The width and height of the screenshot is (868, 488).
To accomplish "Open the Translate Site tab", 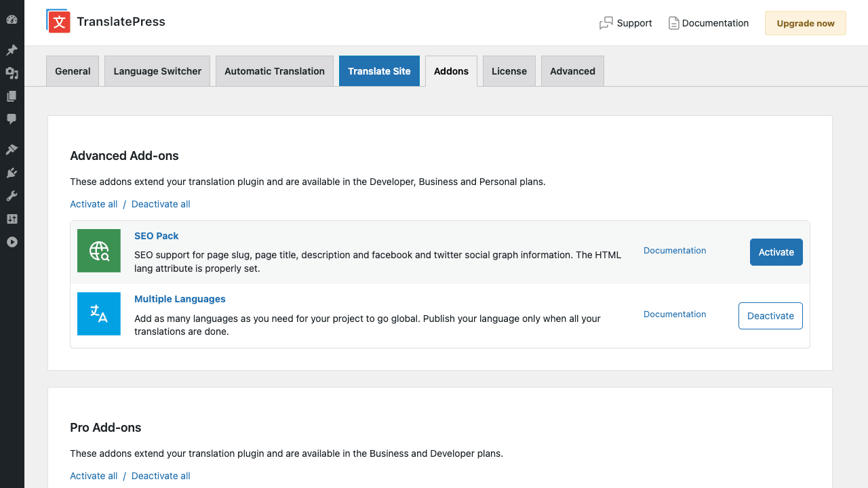I will 379,71.
